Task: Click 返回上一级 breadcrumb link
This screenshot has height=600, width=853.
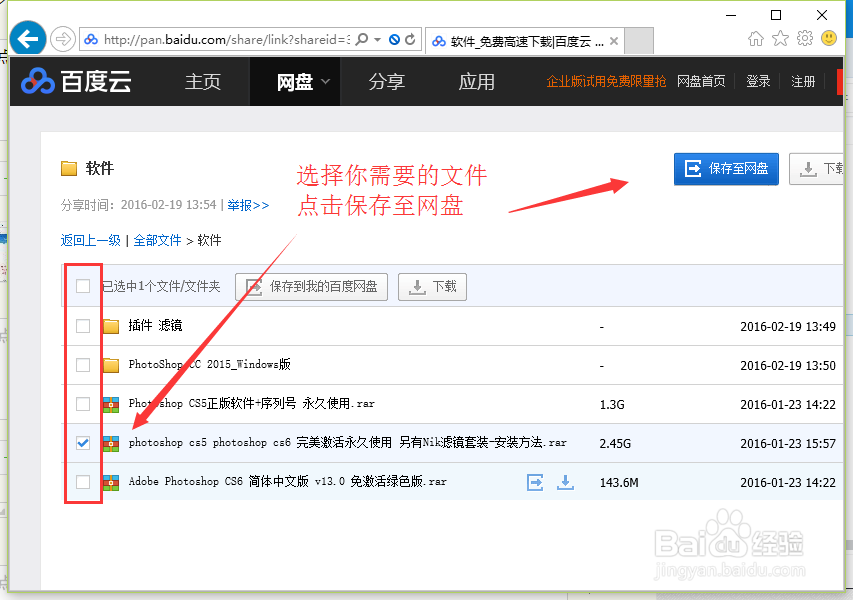Action: pos(90,240)
